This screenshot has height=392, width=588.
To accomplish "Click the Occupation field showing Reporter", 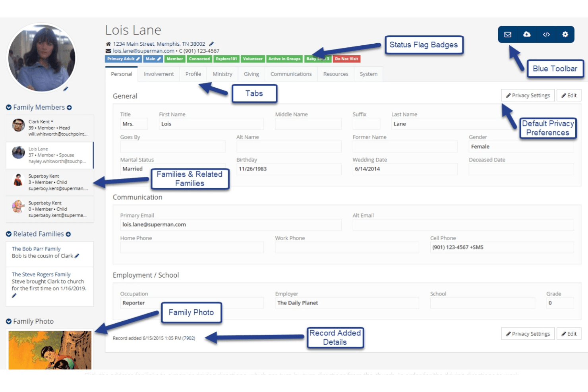I will (192, 303).
